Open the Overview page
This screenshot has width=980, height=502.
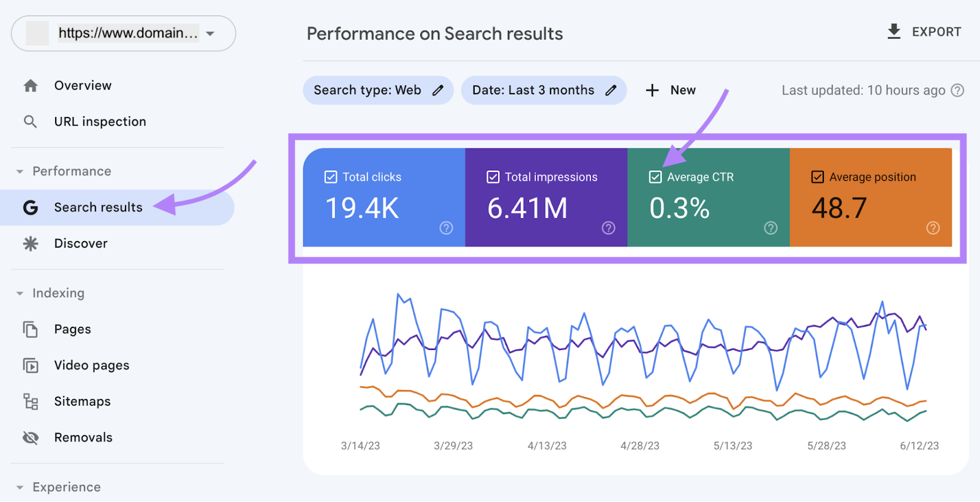(x=83, y=86)
